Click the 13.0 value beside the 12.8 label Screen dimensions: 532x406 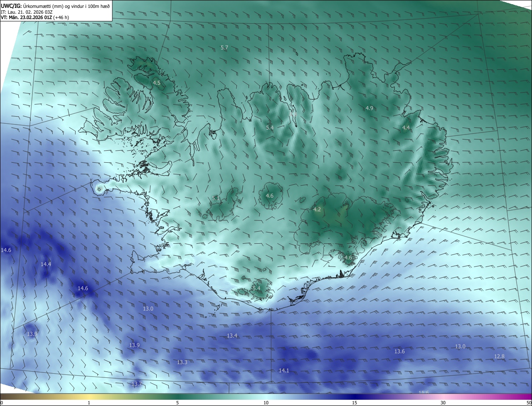click(x=460, y=347)
